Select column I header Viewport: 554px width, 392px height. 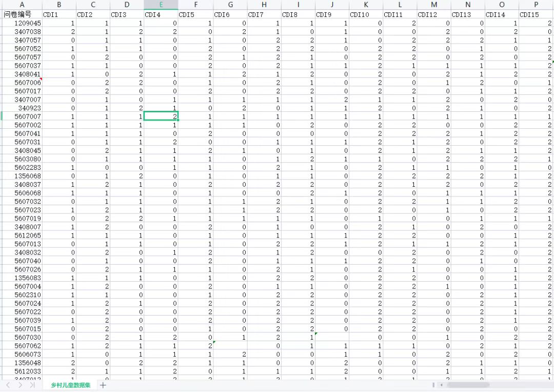pos(298,5)
